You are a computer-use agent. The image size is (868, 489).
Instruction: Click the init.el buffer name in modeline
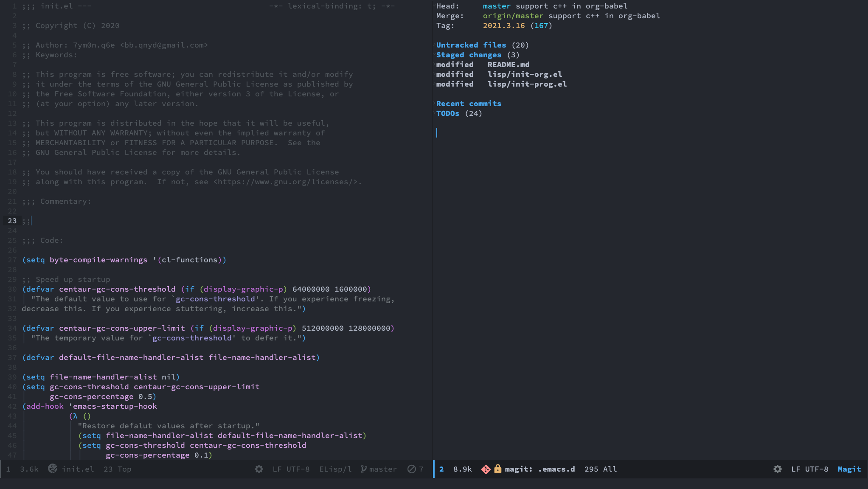coord(78,469)
